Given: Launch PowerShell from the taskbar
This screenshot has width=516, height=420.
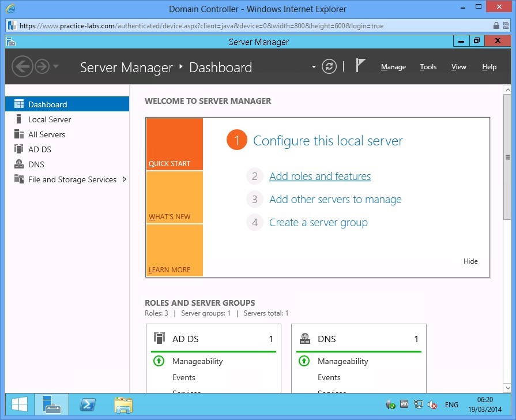Looking at the screenshot, I should click(x=87, y=404).
